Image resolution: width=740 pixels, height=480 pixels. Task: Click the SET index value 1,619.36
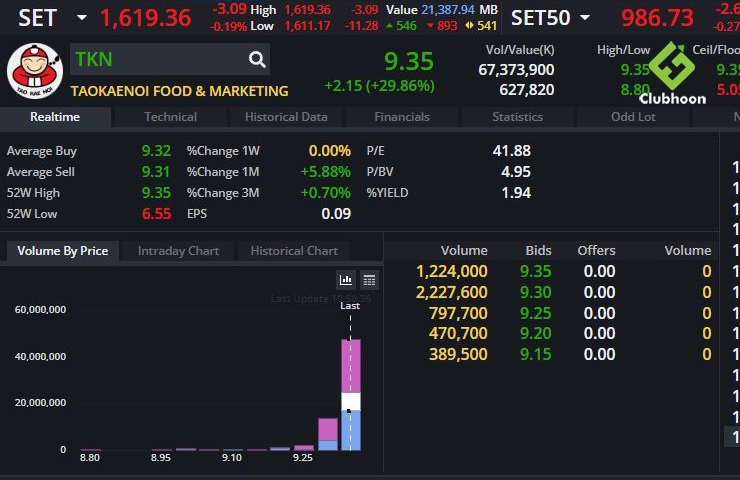tap(146, 18)
